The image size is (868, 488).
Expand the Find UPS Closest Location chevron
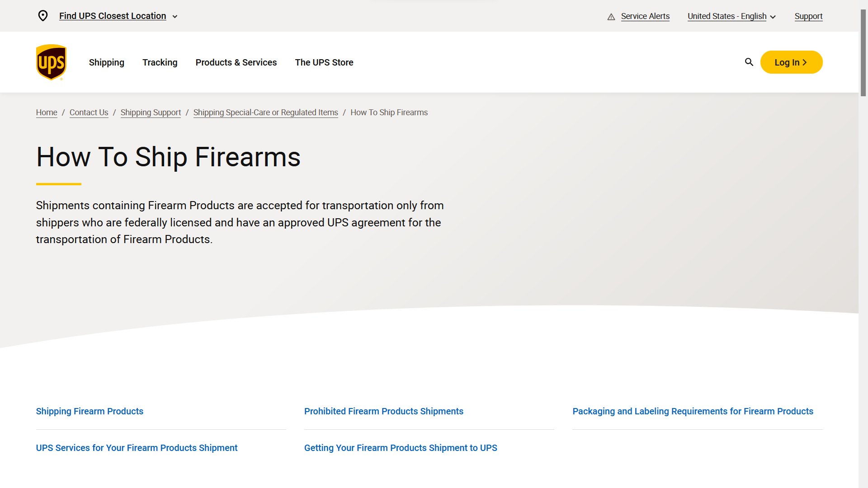[175, 17]
